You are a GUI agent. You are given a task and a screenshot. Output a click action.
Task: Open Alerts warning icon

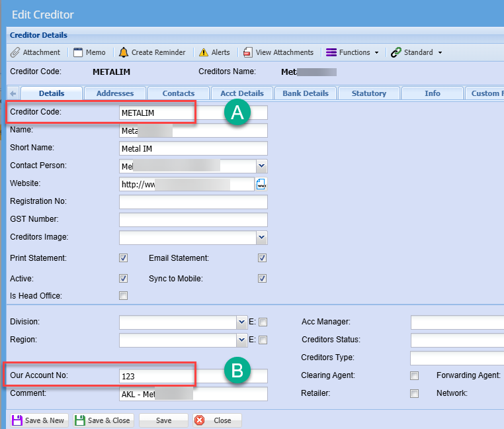(x=204, y=52)
